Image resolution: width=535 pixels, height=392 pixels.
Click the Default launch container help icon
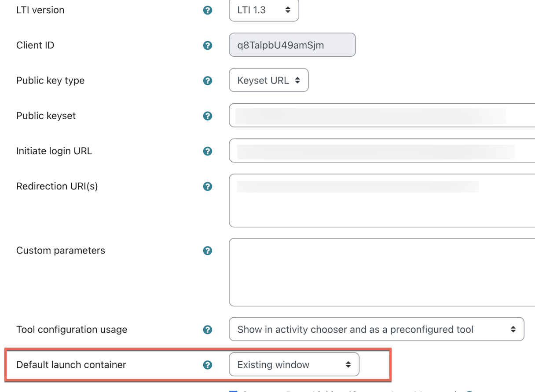click(x=207, y=364)
